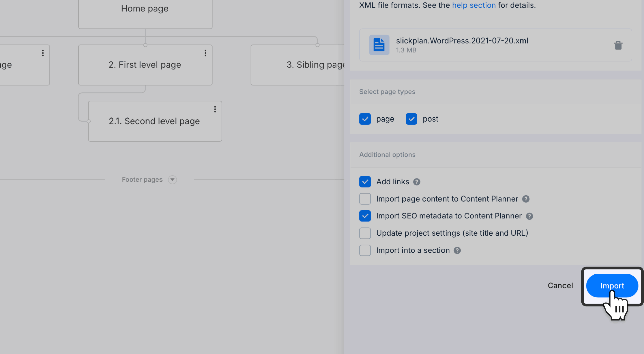Open options menu for First level page
This screenshot has height=354, width=644.
205,53
